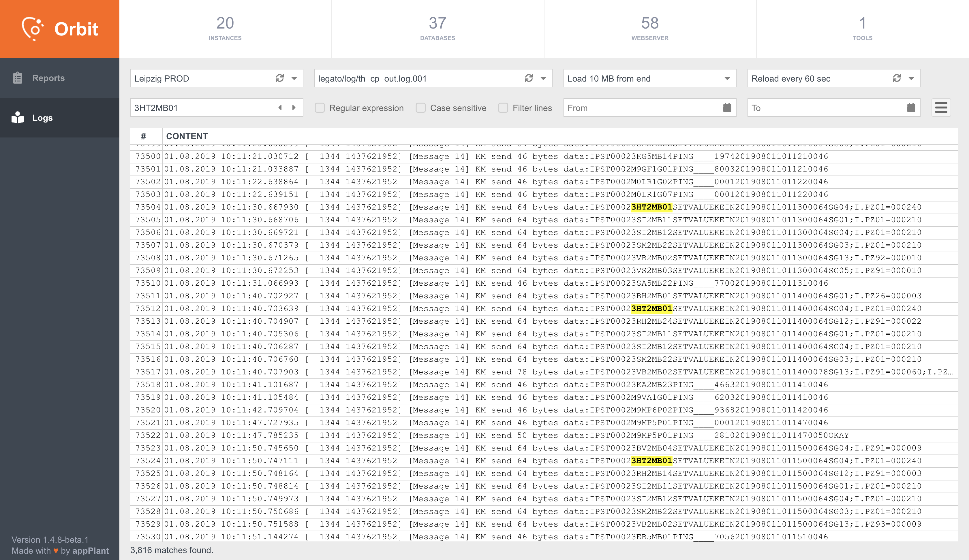The image size is (969, 560).
Task: Open the From date calendar icon
Action: click(727, 108)
